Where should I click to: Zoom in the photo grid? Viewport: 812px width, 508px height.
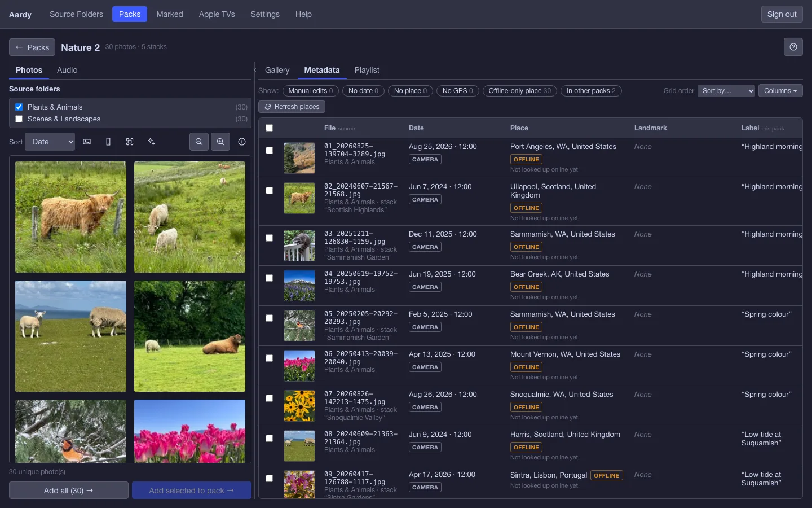point(220,142)
